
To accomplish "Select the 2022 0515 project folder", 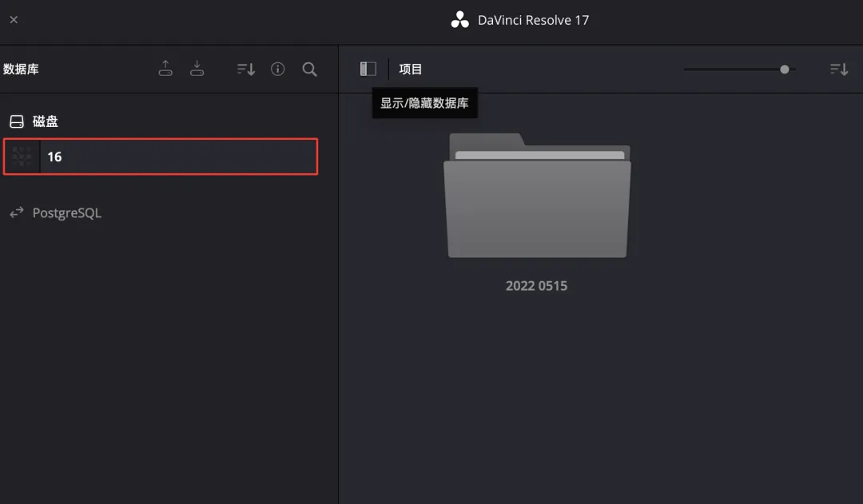I will click(x=537, y=196).
